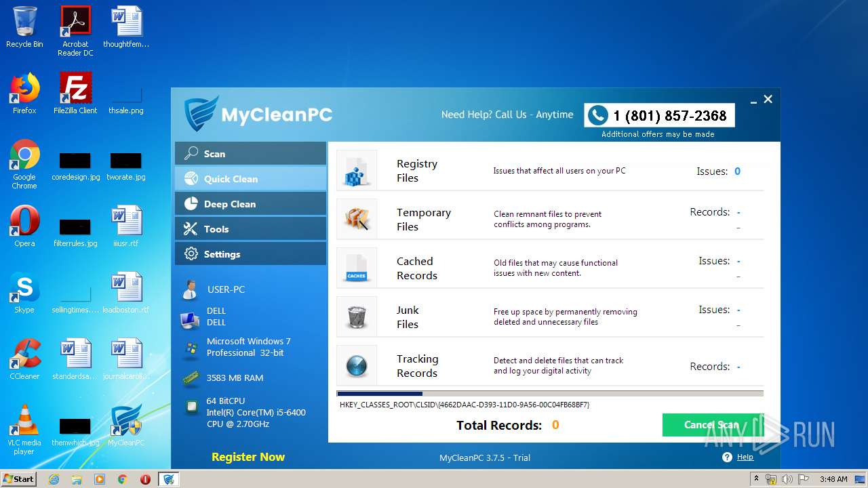This screenshot has height=488, width=868.
Task: Open the Help link
Action: [745, 457]
